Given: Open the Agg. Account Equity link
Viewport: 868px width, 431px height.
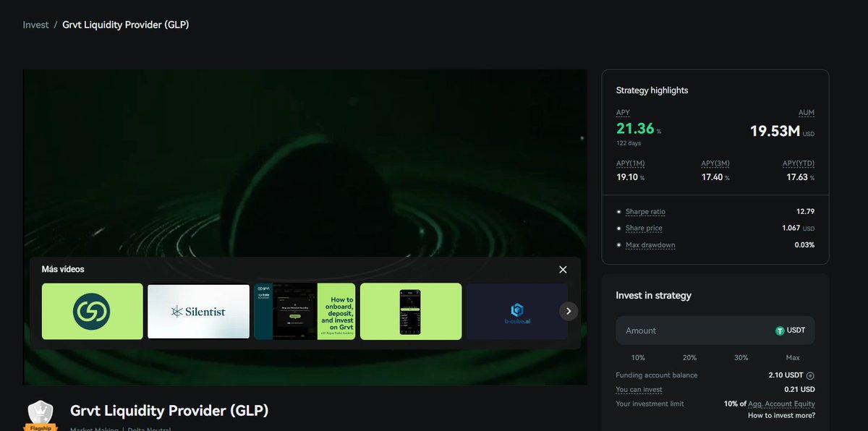Looking at the screenshot, I should 781,404.
